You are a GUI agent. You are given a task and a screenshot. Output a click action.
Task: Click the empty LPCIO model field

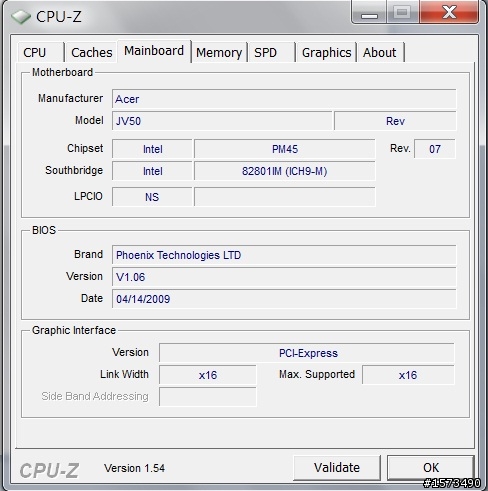(x=285, y=197)
